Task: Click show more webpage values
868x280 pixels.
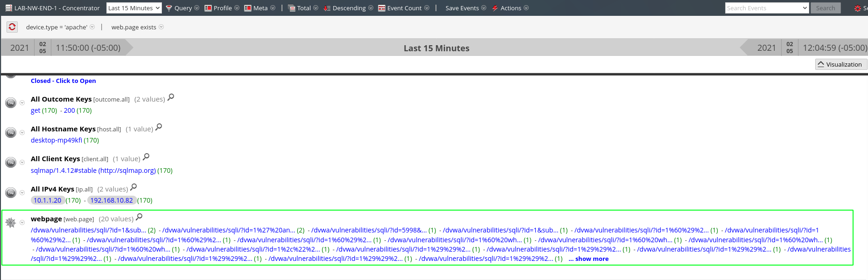Action: [588, 259]
